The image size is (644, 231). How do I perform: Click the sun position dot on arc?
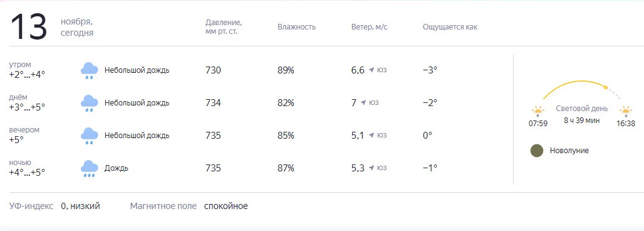[605, 87]
